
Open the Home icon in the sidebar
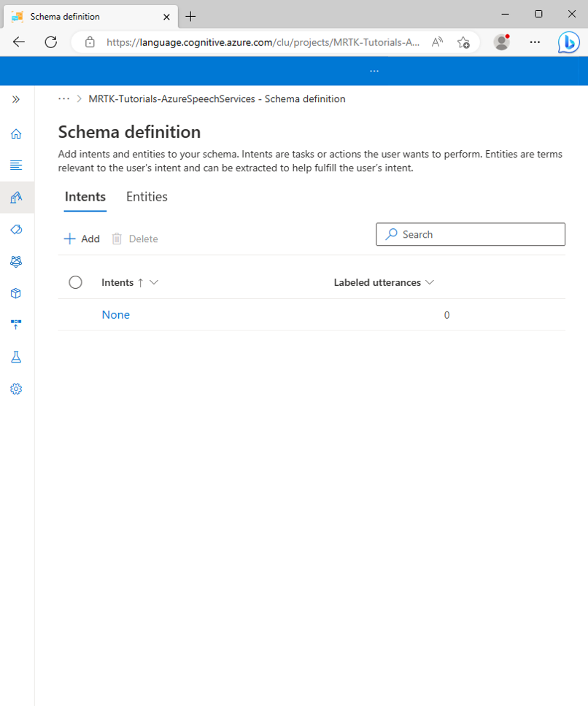[16, 133]
